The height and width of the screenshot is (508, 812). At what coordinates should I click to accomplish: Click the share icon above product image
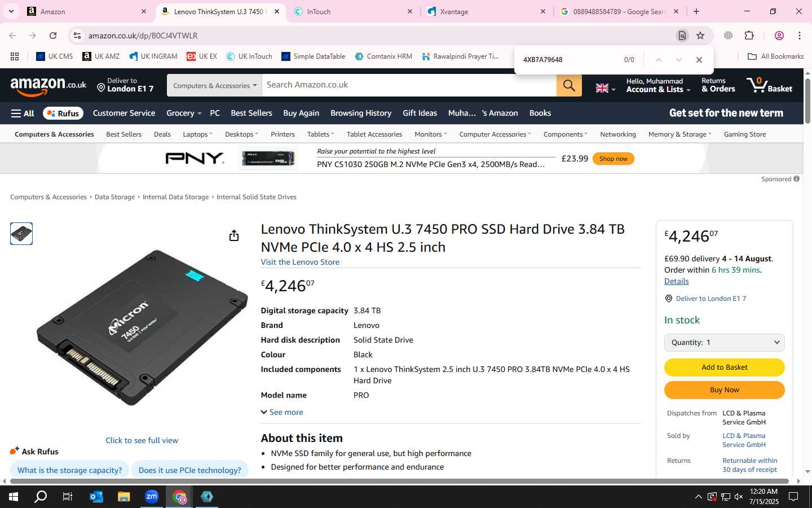click(x=234, y=235)
